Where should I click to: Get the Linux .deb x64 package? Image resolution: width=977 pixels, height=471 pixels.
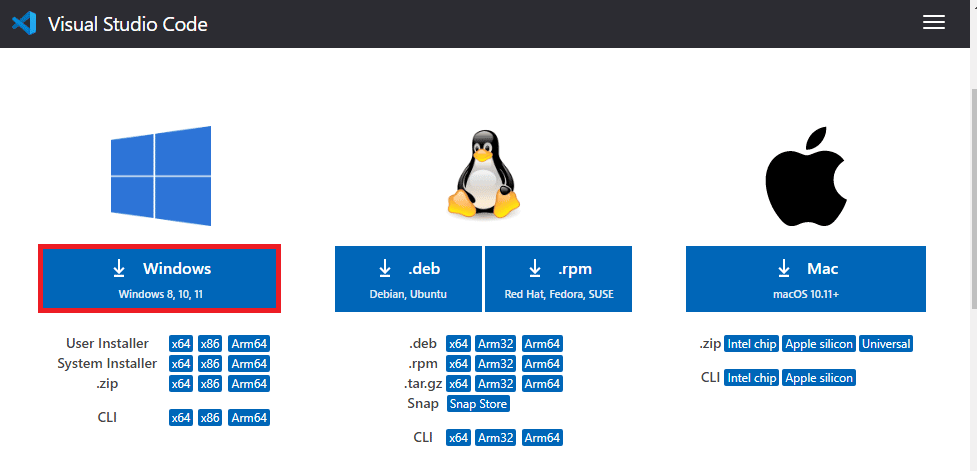pyautogui.click(x=459, y=344)
